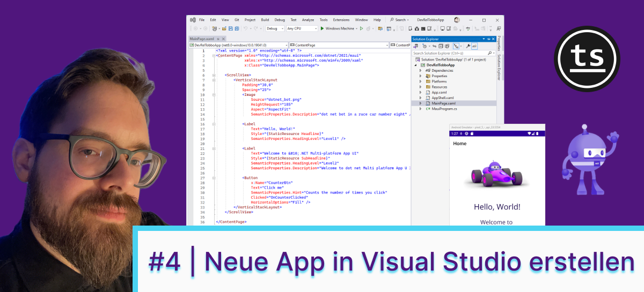The height and width of the screenshot is (292, 644).
Task: Click the Open File folder icon
Action: (x=224, y=28)
